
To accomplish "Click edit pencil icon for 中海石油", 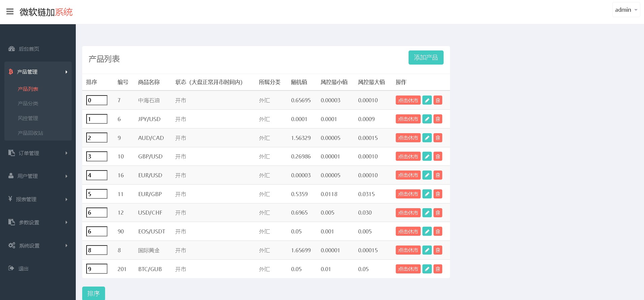I will 427,100.
